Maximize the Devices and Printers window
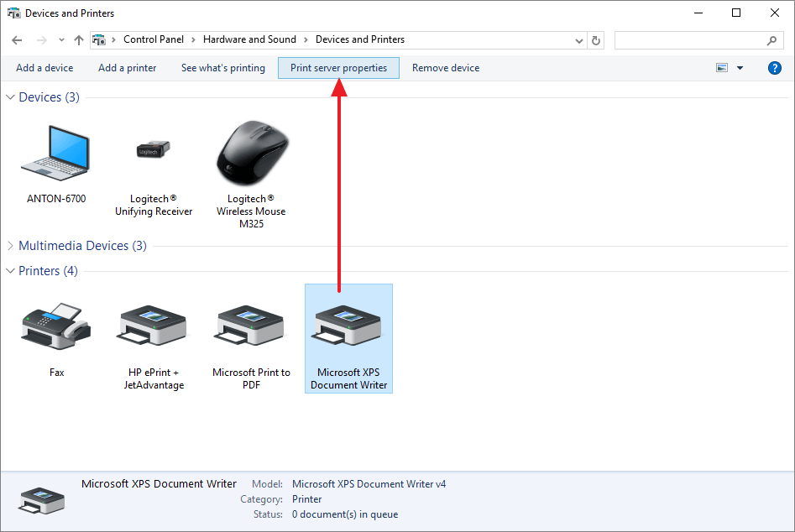Image resolution: width=795 pixels, height=532 pixels. tap(736, 13)
